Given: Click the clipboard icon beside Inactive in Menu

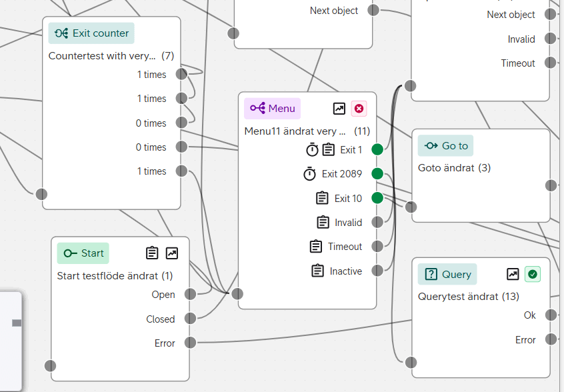Looking at the screenshot, I should coord(318,271).
